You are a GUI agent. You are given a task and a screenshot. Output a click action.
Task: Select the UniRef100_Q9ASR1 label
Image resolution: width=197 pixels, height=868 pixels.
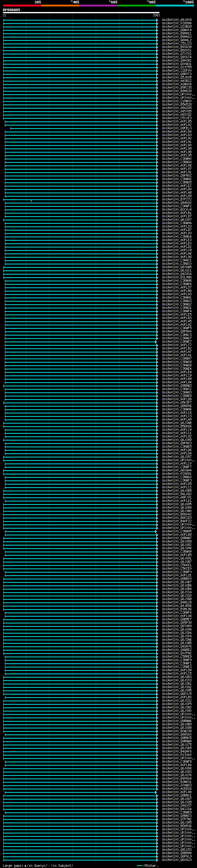(176, 60)
